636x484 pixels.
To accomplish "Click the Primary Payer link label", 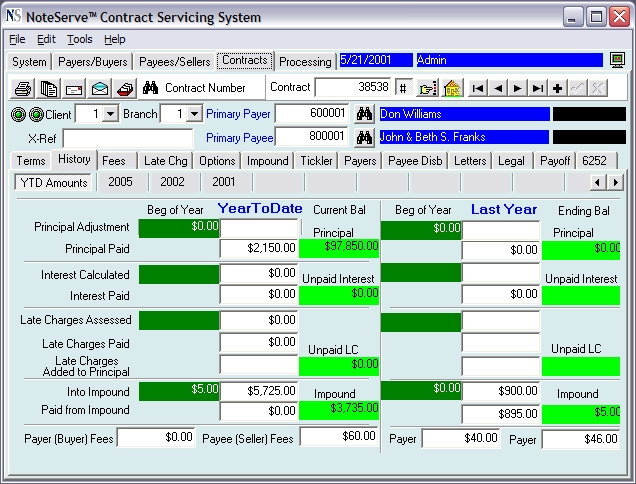I will [238, 114].
